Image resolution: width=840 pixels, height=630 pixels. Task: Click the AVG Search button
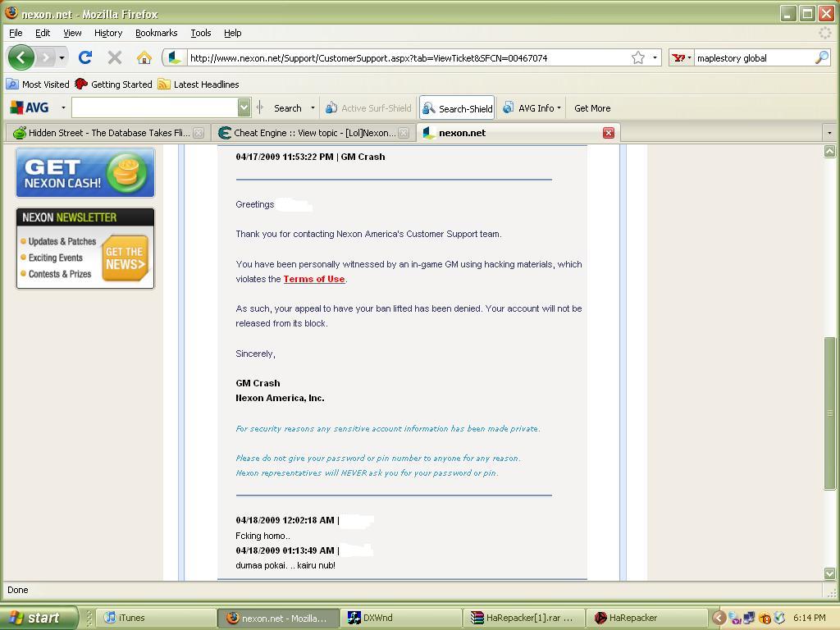tap(288, 108)
